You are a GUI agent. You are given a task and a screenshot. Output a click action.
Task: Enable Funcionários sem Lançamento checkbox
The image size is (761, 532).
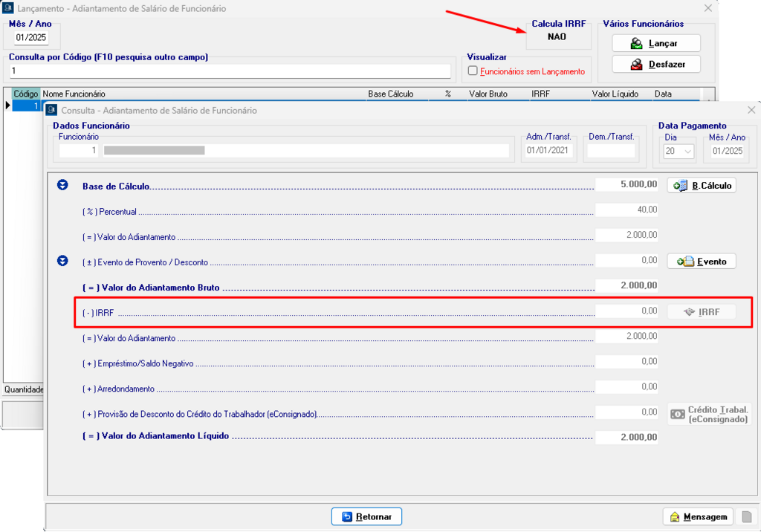[472, 71]
